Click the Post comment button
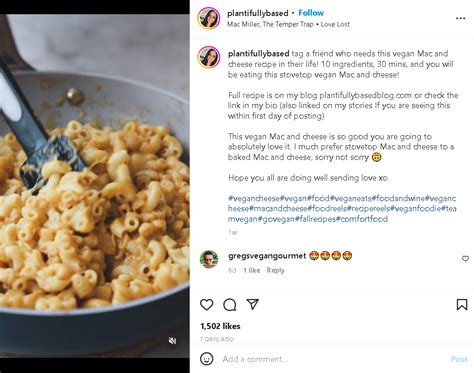Screen dimensions: 474x373 (459, 359)
